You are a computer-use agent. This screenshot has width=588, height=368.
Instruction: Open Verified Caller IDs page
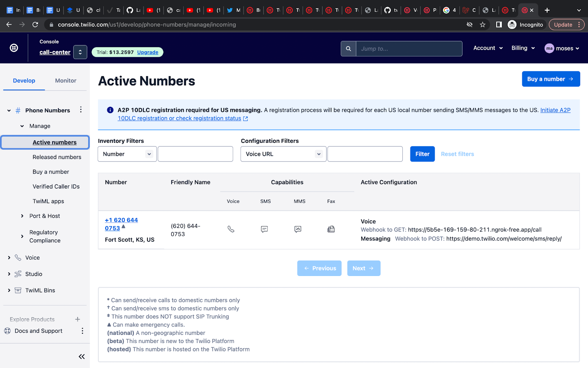(56, 187)
